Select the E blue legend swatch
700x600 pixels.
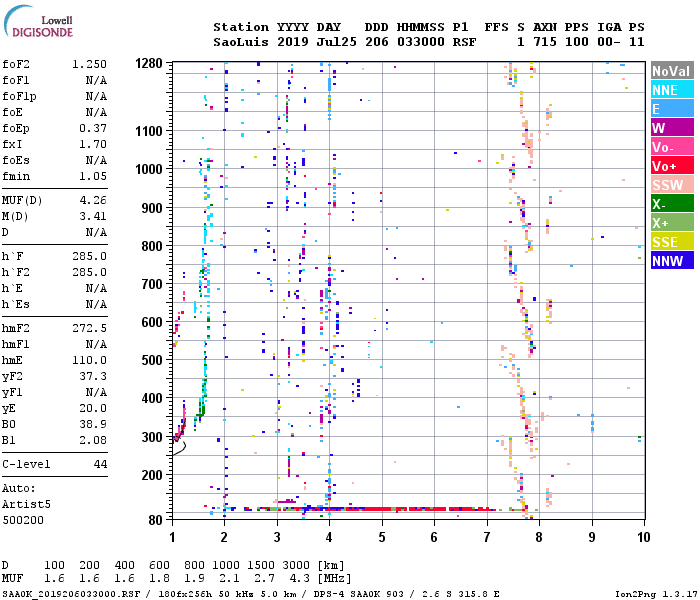(672, 109)
